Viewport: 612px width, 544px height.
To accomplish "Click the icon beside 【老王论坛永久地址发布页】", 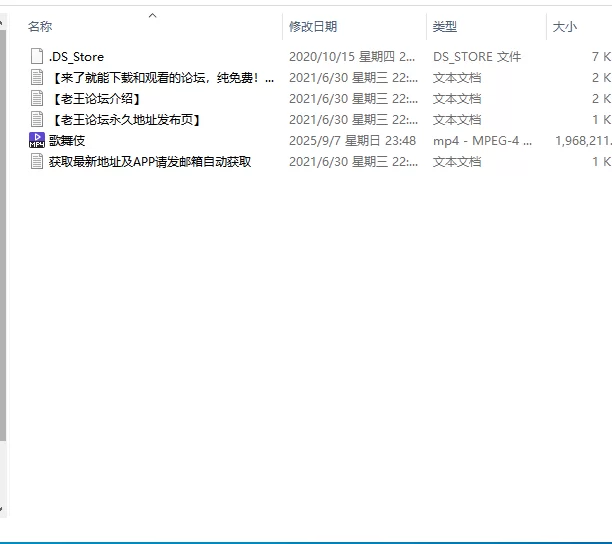I will pos(37,120).
